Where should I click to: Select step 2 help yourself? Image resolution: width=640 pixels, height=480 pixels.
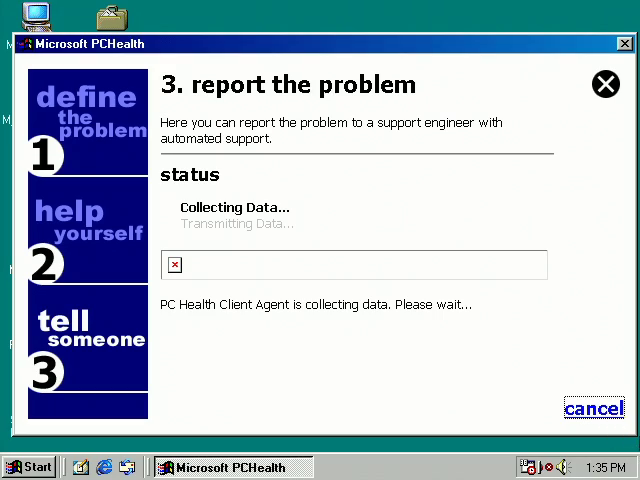[88, 231]
